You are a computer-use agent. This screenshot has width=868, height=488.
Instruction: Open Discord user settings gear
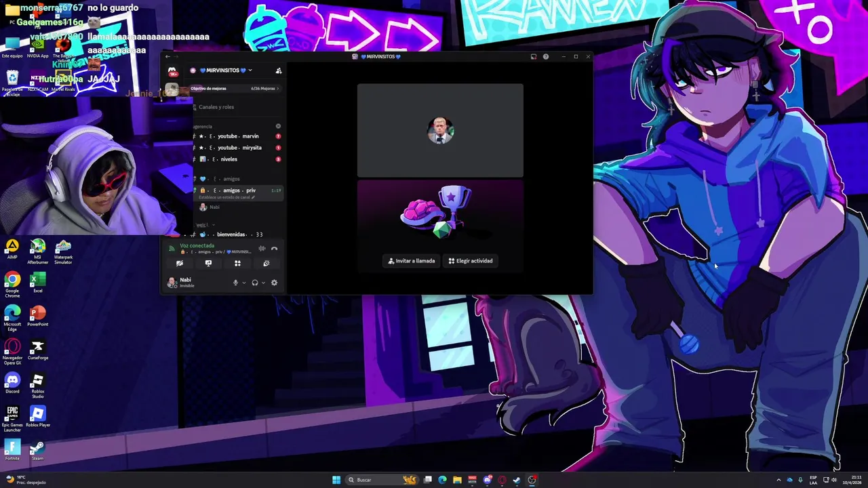click(274, 283)
